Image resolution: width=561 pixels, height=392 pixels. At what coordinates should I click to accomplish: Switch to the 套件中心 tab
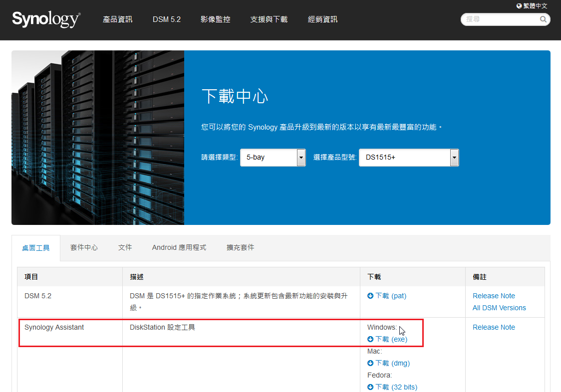84,247
